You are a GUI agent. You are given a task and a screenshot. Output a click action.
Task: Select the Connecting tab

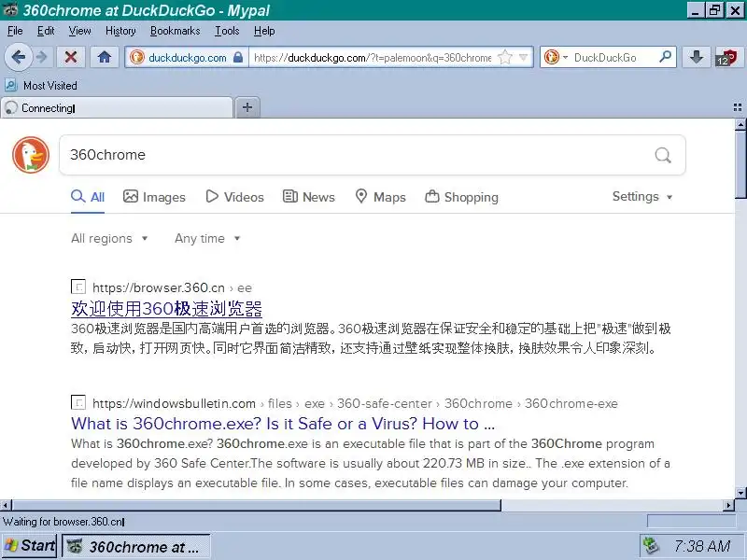click(118, 108)
